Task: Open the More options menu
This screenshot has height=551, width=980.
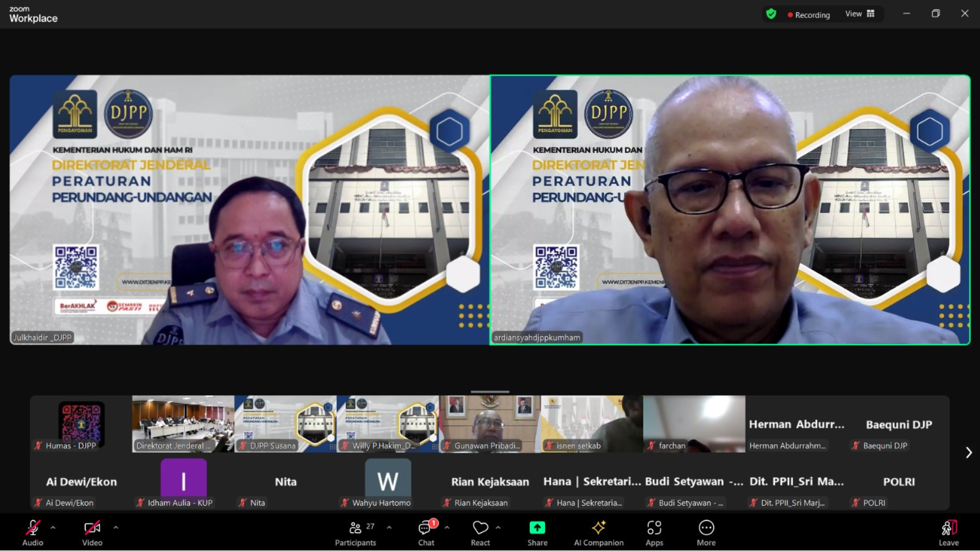Action: pos(706,533)
